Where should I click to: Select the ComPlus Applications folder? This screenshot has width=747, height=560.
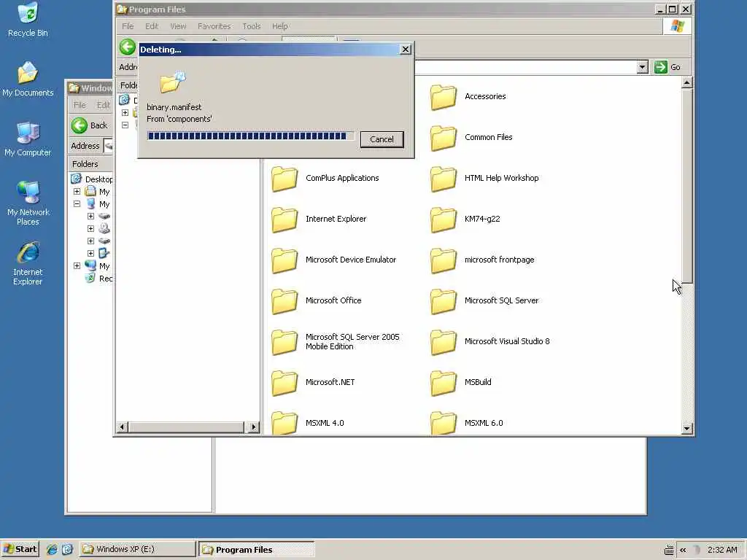click(x=325, y=179)
